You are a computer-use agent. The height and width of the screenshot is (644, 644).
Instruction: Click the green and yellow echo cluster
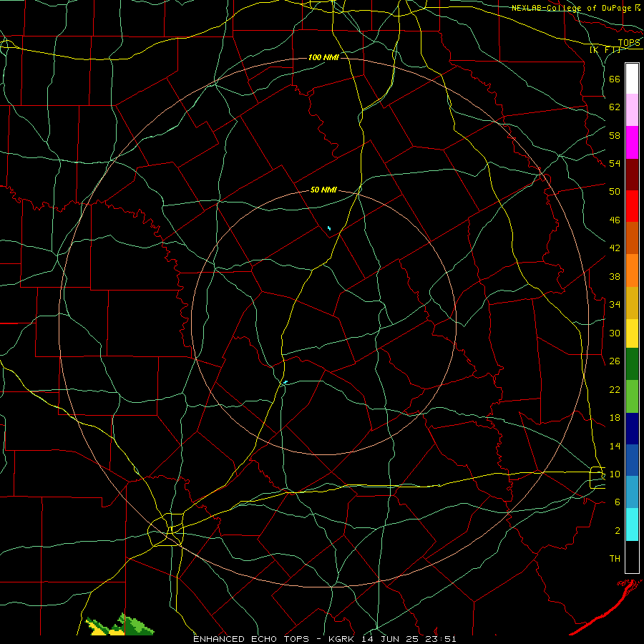(x=119, y=625)
